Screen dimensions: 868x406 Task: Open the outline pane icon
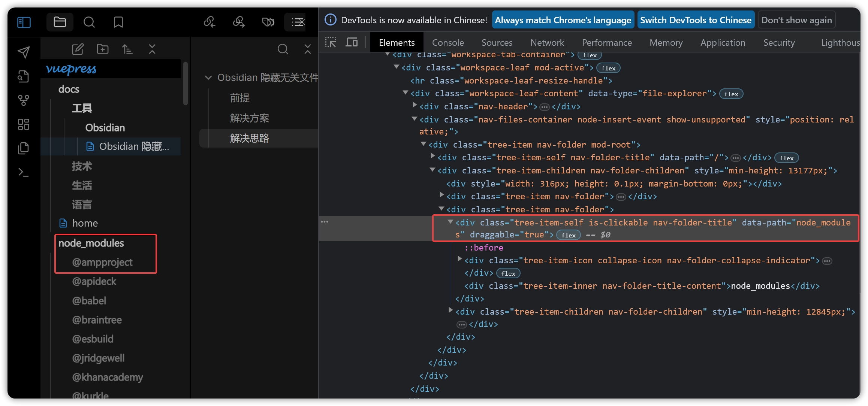[298, 22]
